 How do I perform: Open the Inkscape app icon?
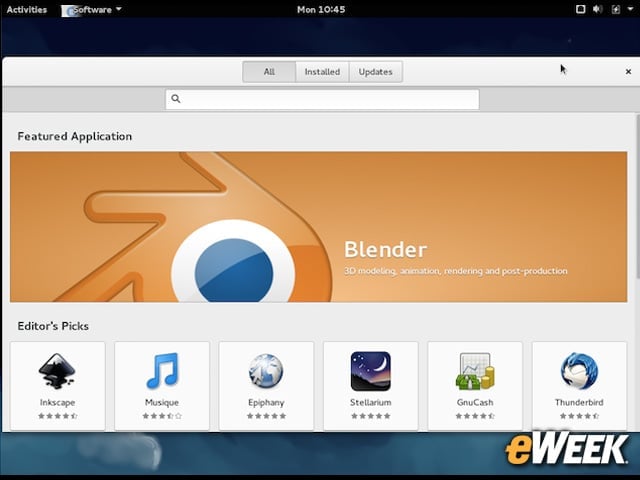57,371
